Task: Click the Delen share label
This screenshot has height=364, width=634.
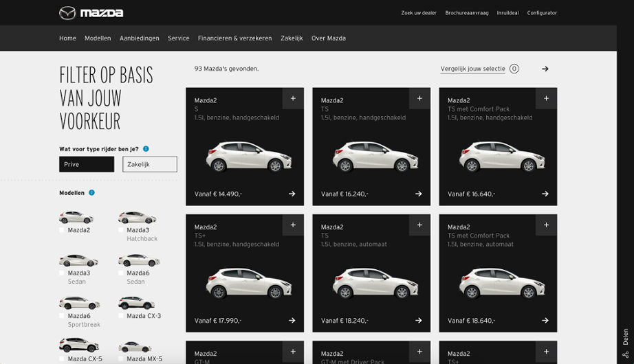Action: (x=626, y=337)
